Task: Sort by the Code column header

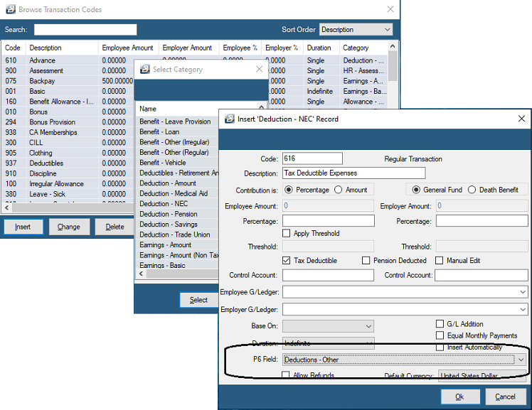Action: click(x=14, y=48)
